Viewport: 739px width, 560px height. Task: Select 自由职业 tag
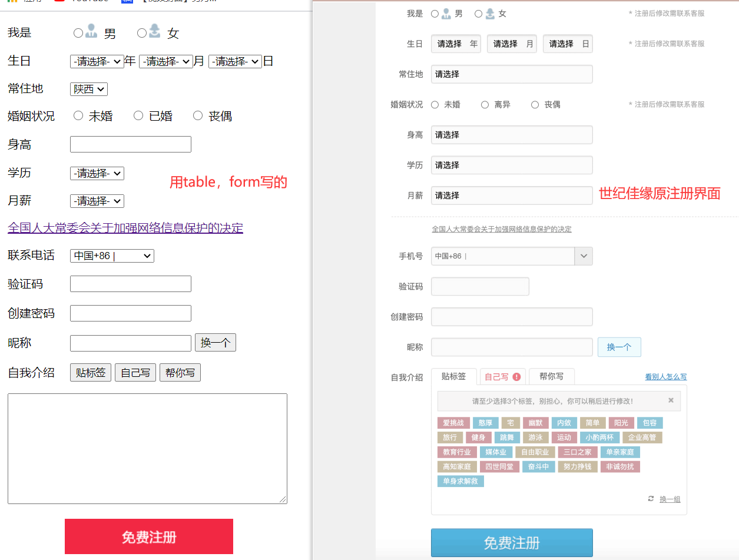[535, 452]
